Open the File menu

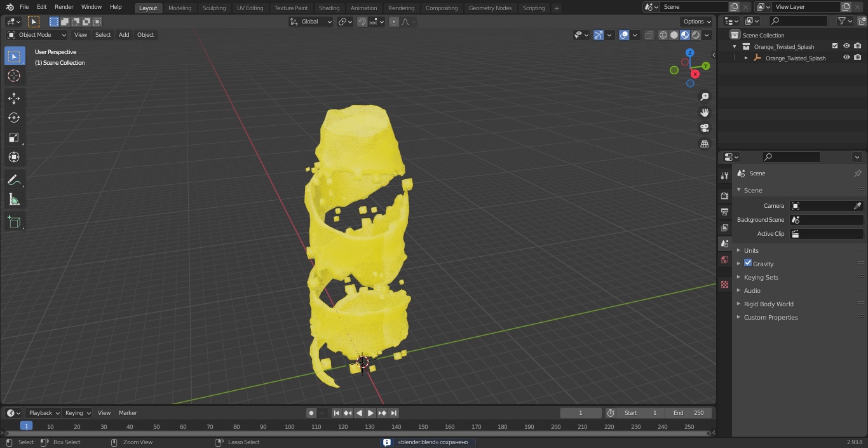pos(24,7)
